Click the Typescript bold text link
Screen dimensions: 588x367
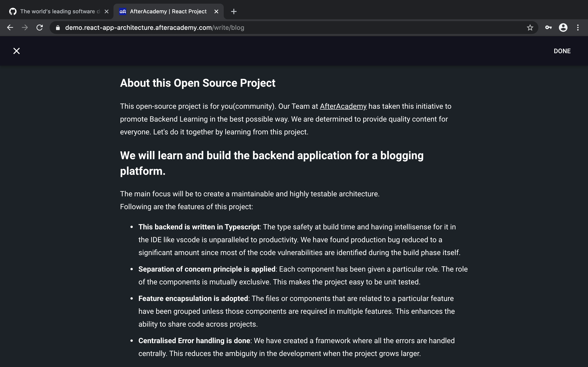pos(242,227)
